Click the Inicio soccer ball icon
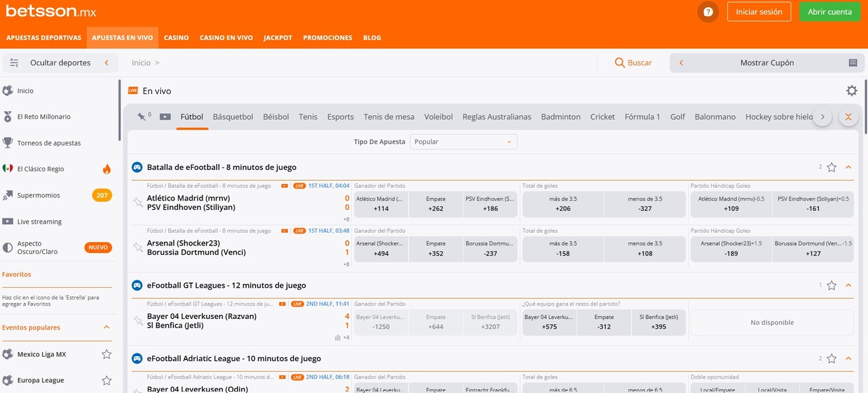 (x=8, y=91)
